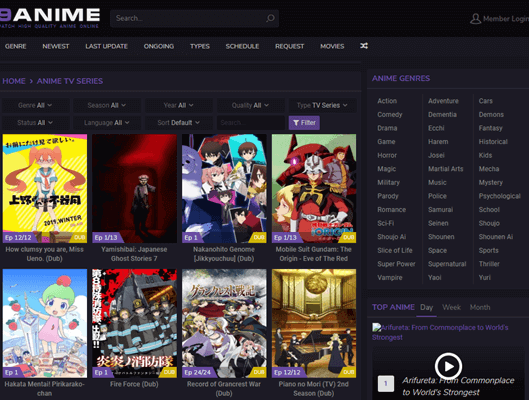The image size is (529, 400).
Task: Select the Psychological genre
Action: [500, 196]
